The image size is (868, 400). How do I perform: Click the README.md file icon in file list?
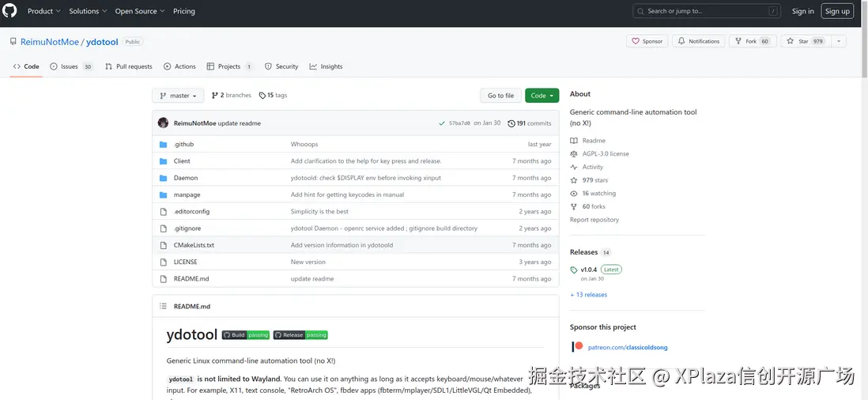(x=164, y=279)
